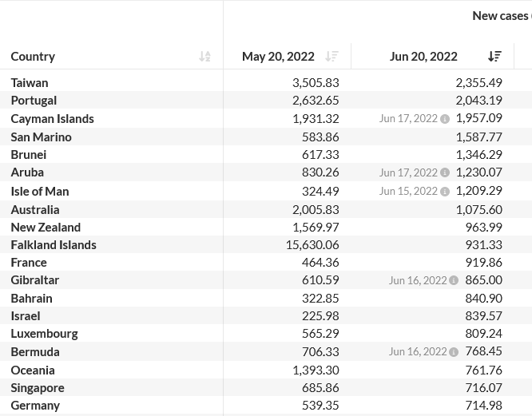Click the Country column header
The image size is (532, 416).
[33, 56]
